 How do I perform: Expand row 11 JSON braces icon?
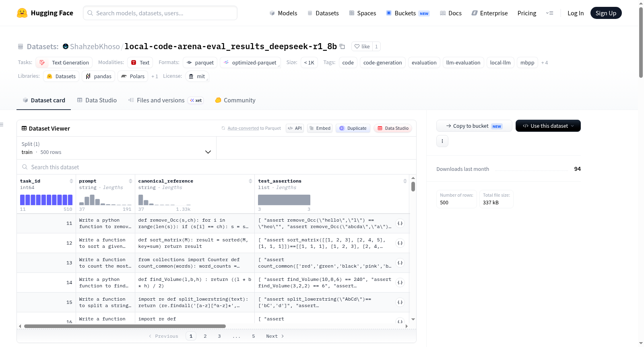(x=400, y=223)
